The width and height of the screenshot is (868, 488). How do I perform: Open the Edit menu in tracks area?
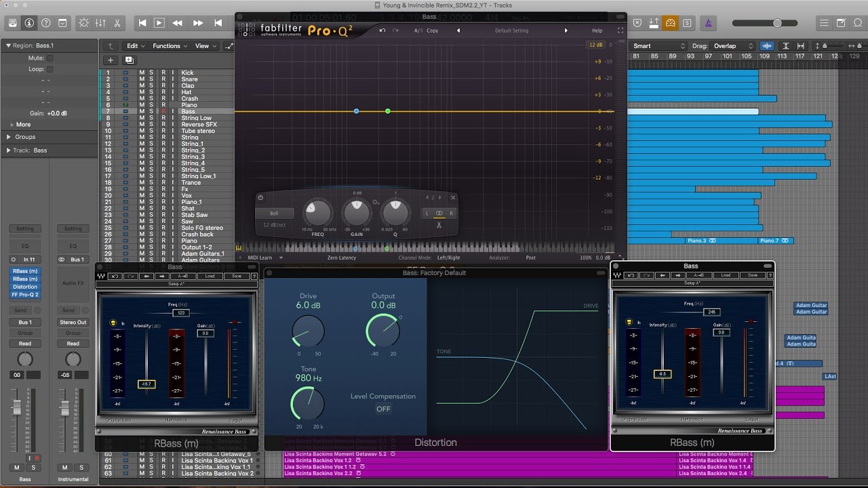[x=136, y=46]
